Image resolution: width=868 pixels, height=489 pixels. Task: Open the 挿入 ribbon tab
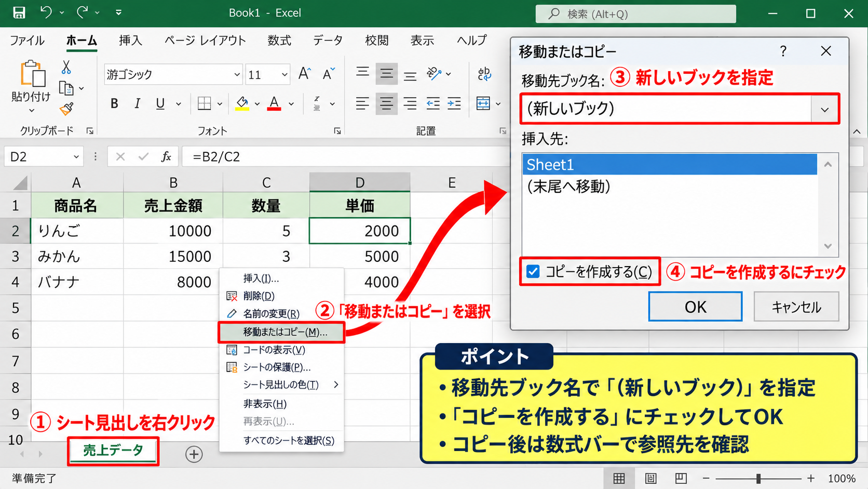(130, 41)
